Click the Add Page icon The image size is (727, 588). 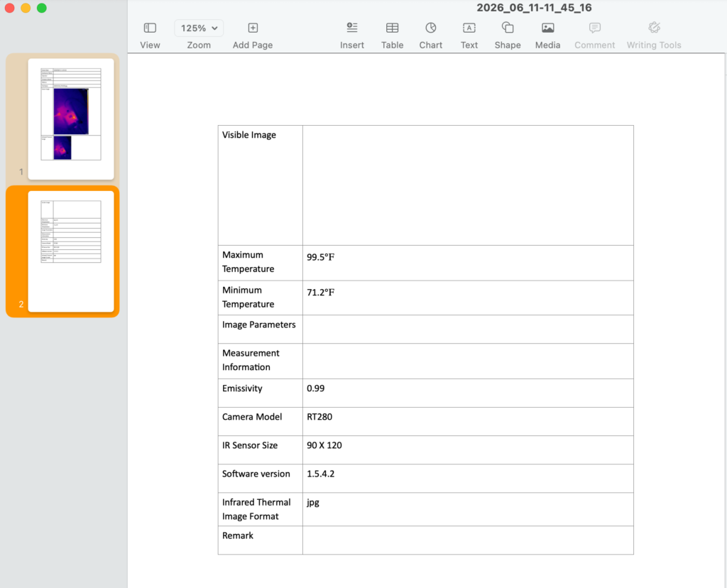[x=253, y=28]
